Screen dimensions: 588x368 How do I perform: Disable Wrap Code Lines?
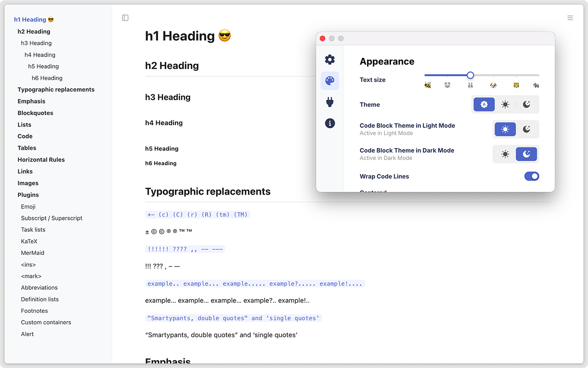[x=531, y=176]
